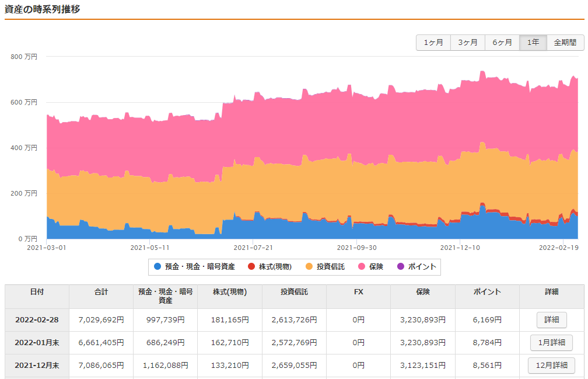Switch to the 全期間 period view
Viewport: 588px width, 379px height.
tap(565, 42)
